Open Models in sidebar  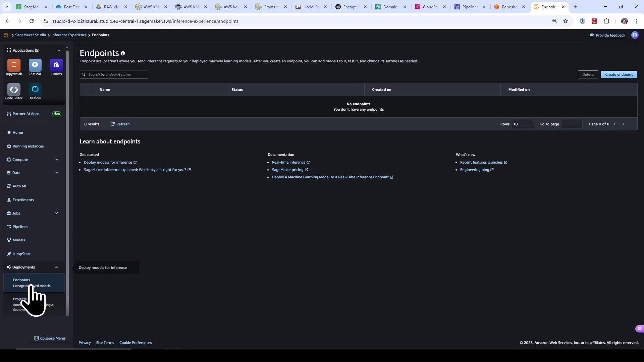(16, 240)
